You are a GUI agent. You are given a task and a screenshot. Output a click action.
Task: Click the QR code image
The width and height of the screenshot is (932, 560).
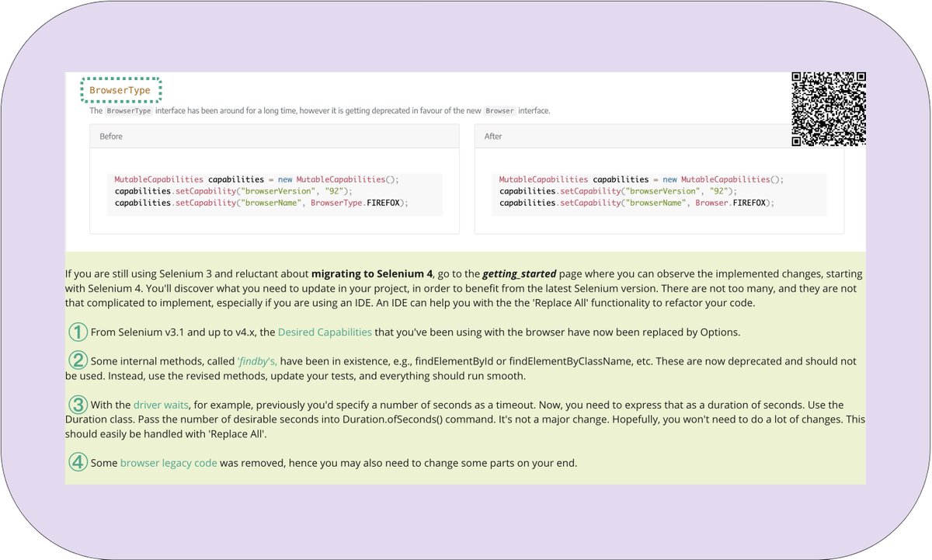coord(829,109)
